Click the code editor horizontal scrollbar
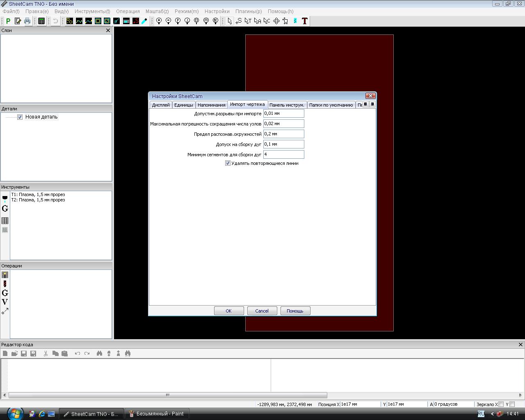The height and width of the screenshot is (420, 525). [x=168, y=395]
